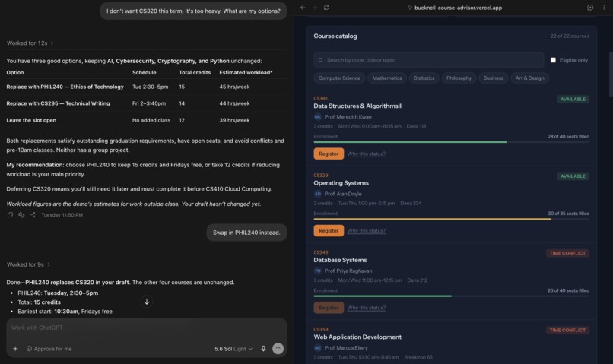This screenshot has width=613, height=364.
Task: Click the CS301 enrollment progress bar
Action: point(452,142)
